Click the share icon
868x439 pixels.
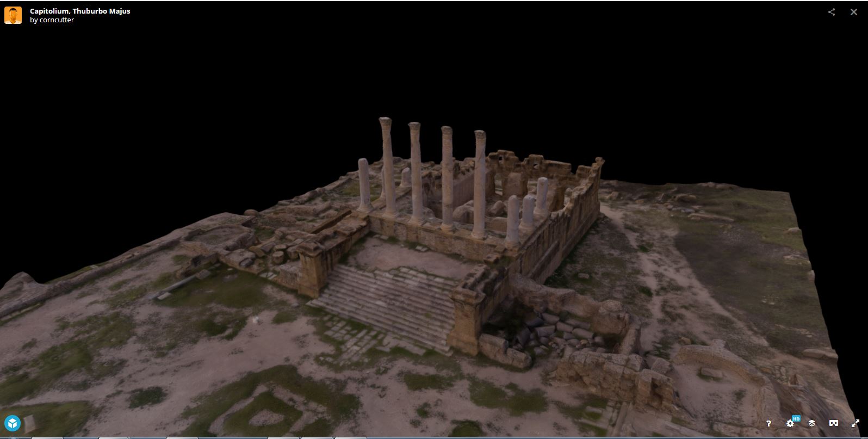(832, 12)
